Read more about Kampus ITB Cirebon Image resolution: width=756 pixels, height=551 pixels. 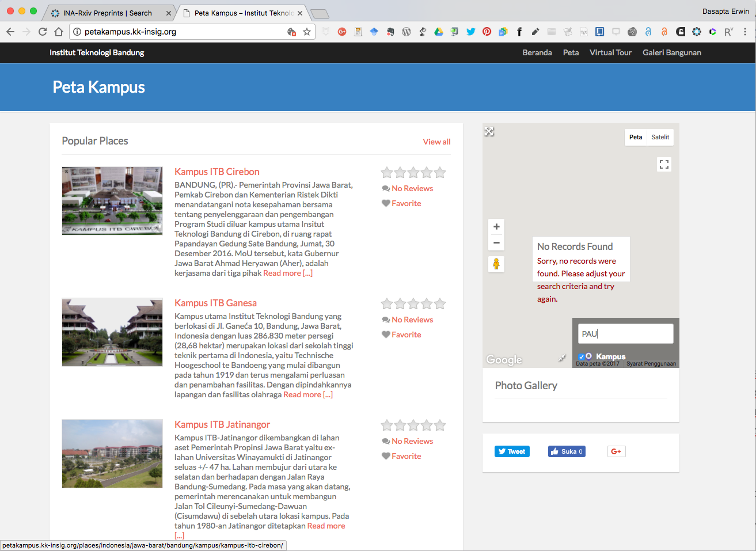click(288, 273)
